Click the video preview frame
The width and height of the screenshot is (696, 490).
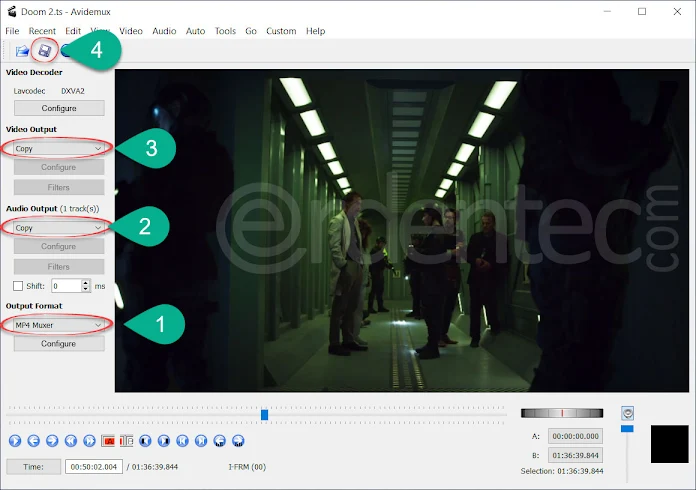point(402,230)
